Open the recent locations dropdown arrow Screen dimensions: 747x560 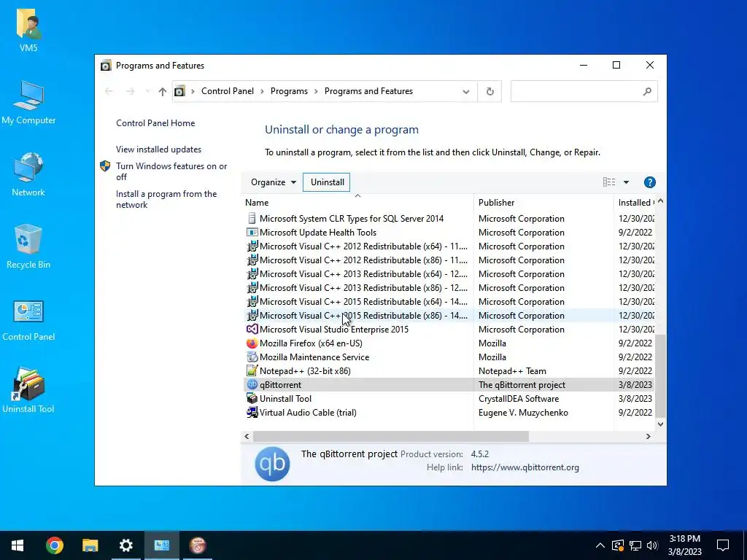147,91
